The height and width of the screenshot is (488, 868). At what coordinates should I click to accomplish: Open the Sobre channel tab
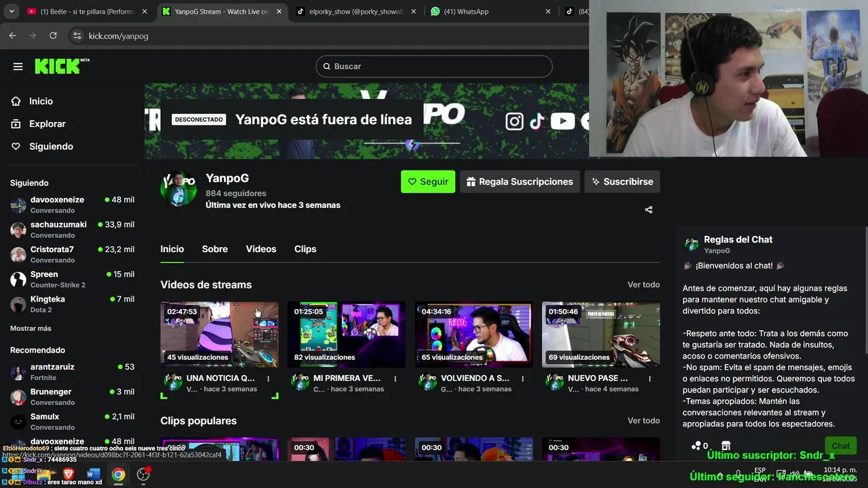215,249
